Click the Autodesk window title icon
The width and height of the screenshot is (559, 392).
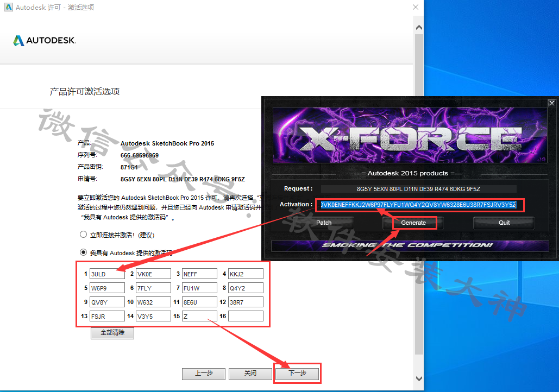coord(8,7)
